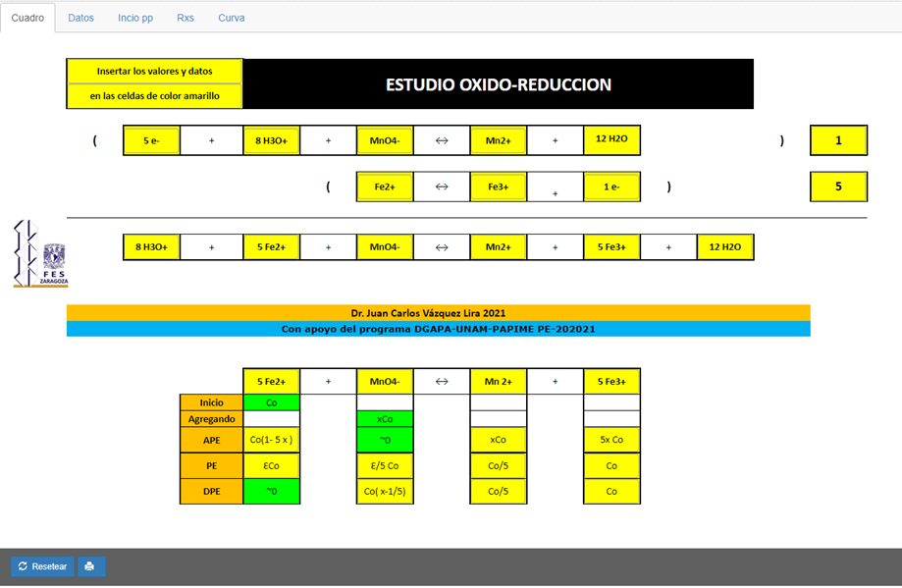Screen dimensions: 902x588
Task: Click the coefficient cell showing 1
Action: point(838,140)
